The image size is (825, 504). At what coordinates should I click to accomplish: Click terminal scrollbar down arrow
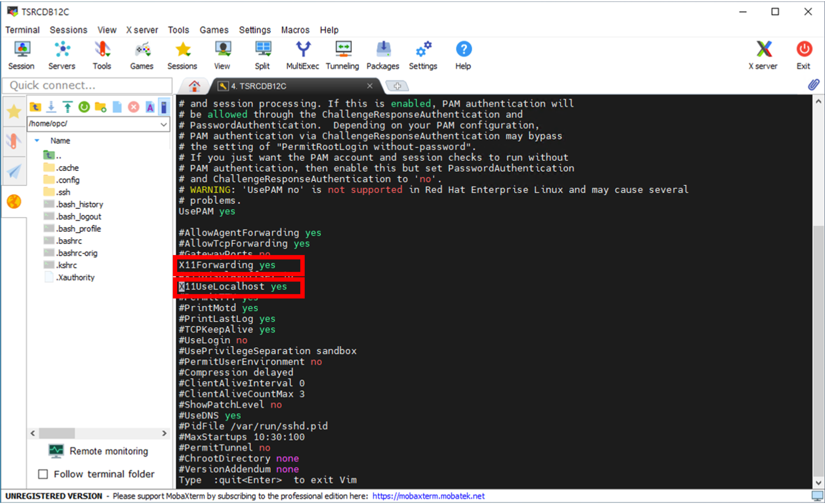(819, 482)
